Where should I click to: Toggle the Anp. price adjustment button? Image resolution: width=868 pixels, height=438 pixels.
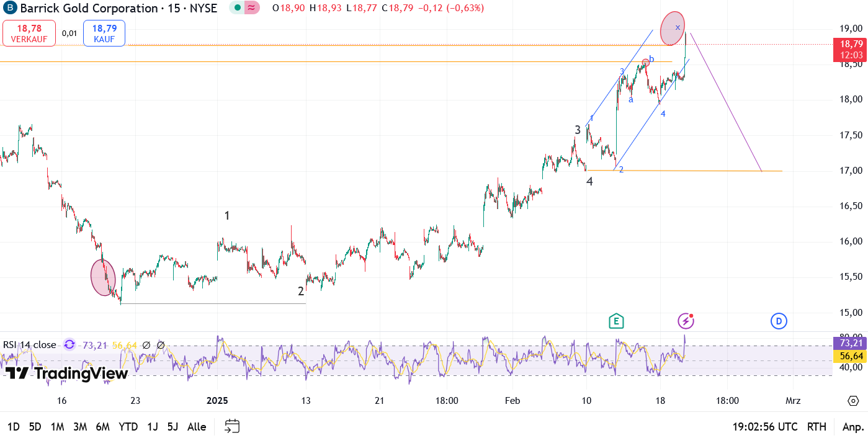852,427
